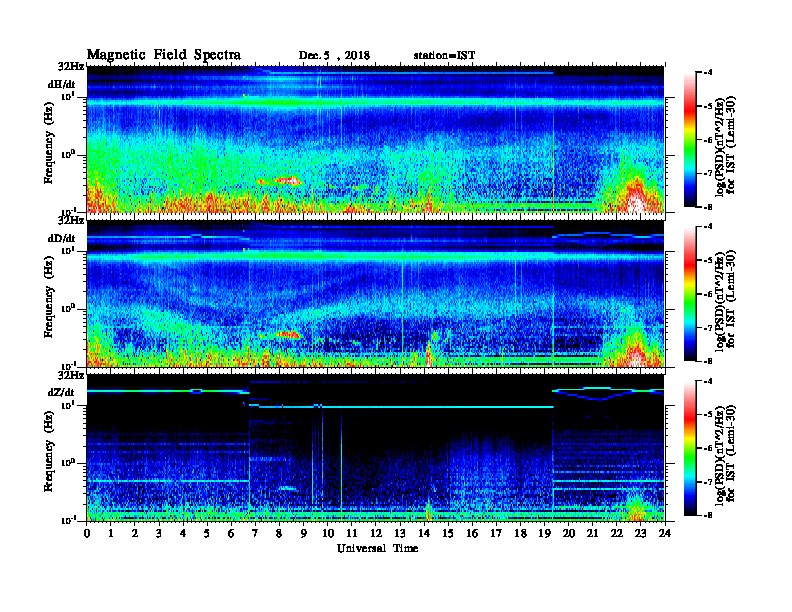The width and height of the screenshot is (792, 612).
Task: Pick the dH/dt panel color bar
Action: [690, 139]
